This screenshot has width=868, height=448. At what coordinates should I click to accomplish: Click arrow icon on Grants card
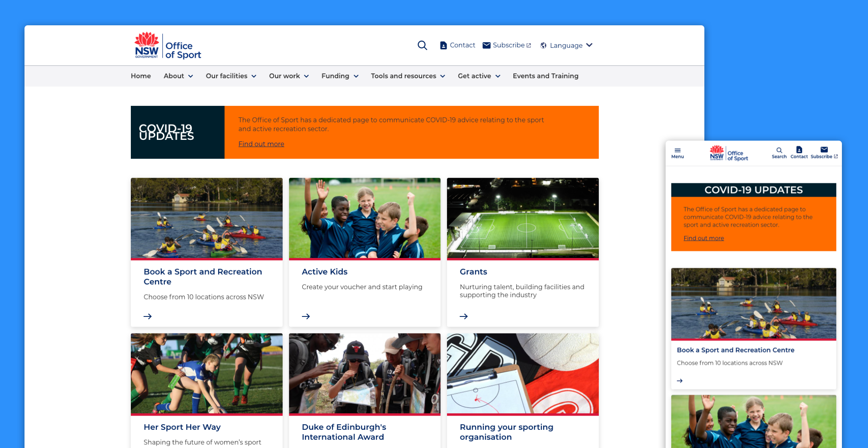(x=464, y=316)
